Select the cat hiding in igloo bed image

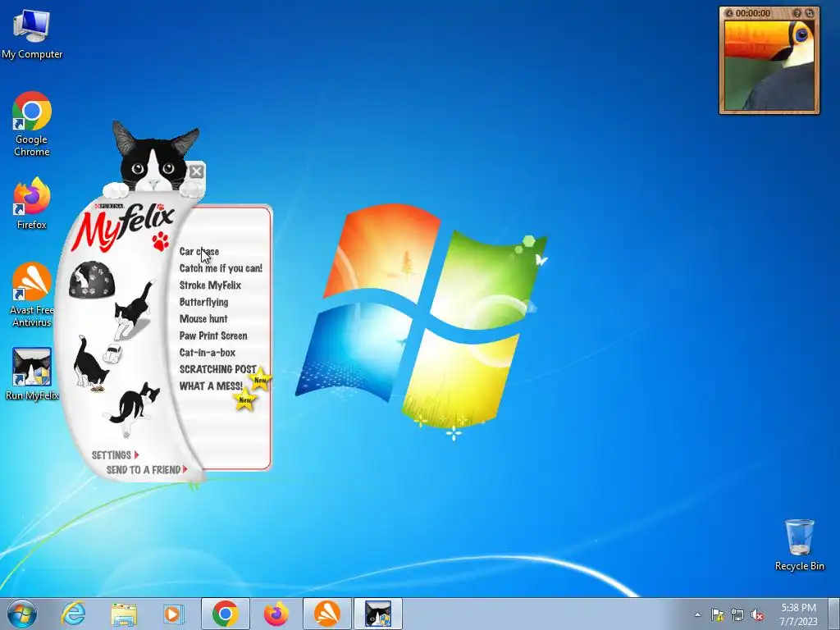pyautogui.click(x=92, y=279)
